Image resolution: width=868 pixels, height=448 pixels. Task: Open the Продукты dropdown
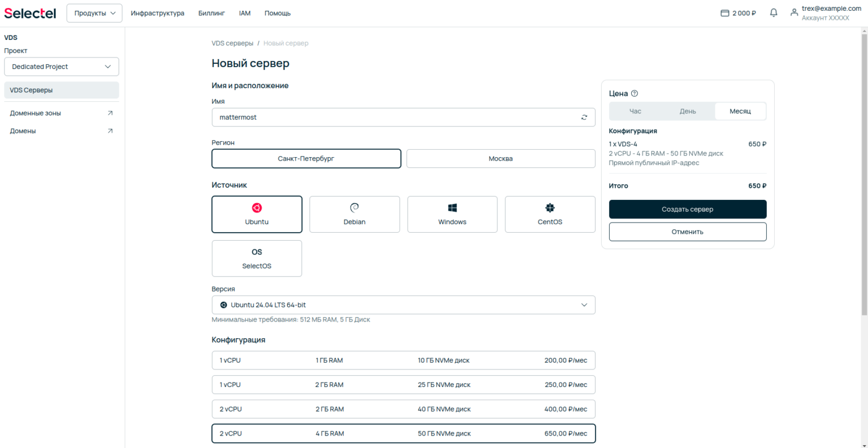[94, 13]
